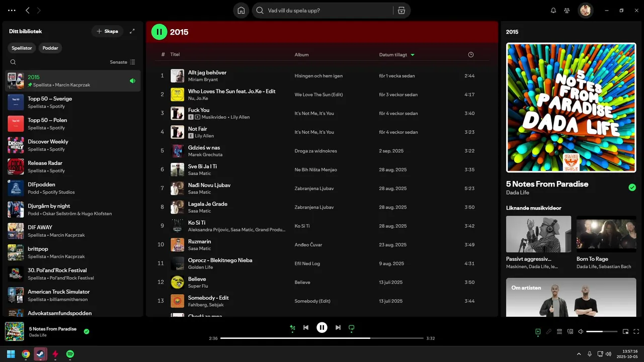Screen dimensions: 644x362
Task: Enter full screen mode icon
Action: coord(636,332)
